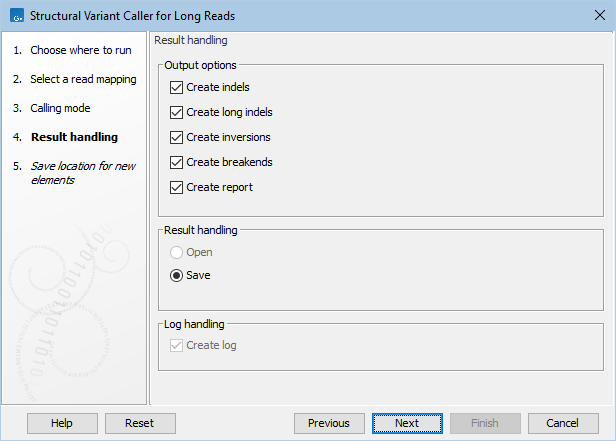This screenshot has height=441, width=616.
Task: Uncheck the Create report checkbox
Action: click(x=177, y=187)
